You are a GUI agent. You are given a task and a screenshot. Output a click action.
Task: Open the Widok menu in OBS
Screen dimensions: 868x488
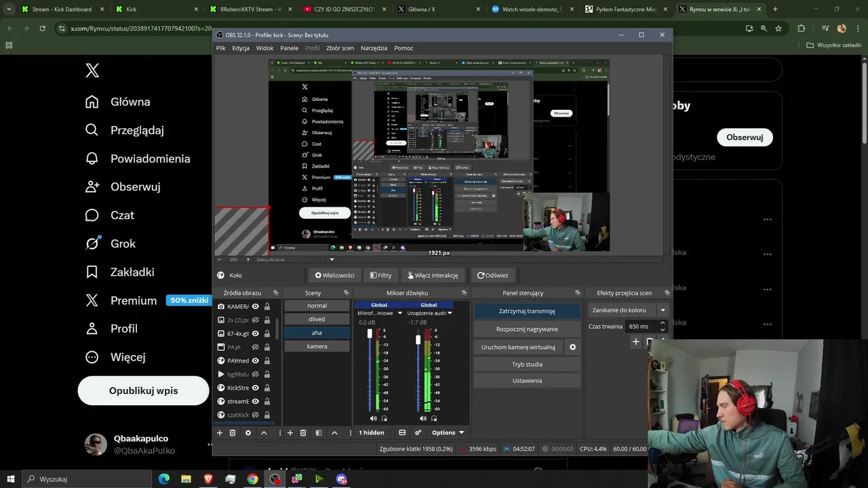click(x=264, y=48)
